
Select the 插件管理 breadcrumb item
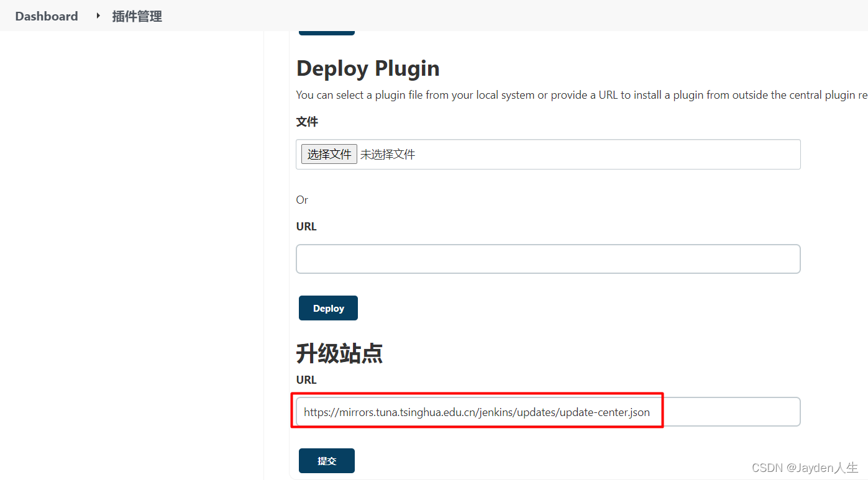tap(137, 16)
